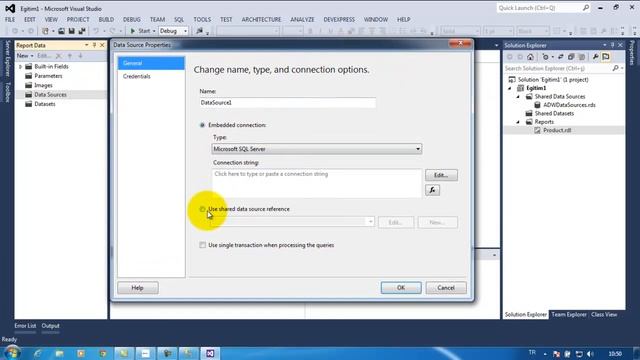
Task: Open the New dropdown in Report Data
Action: pyautogui.click(x=24, y=56)
